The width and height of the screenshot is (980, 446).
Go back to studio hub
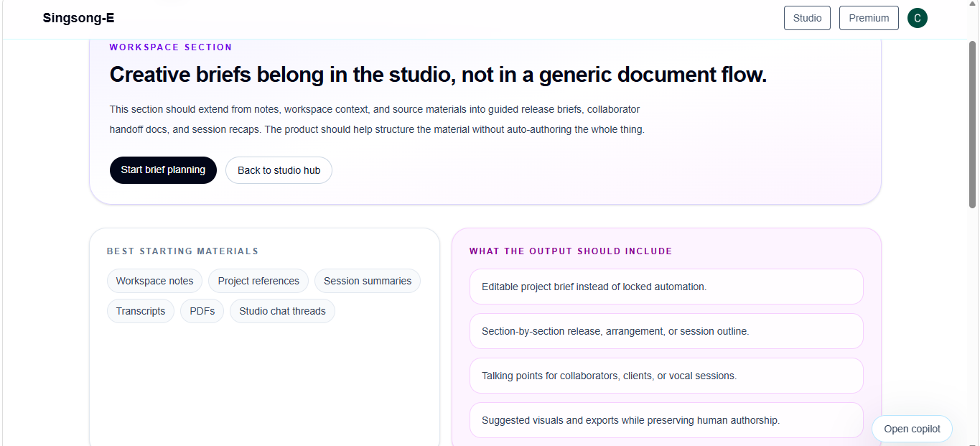pyautogui.click(x=279, y=170)
